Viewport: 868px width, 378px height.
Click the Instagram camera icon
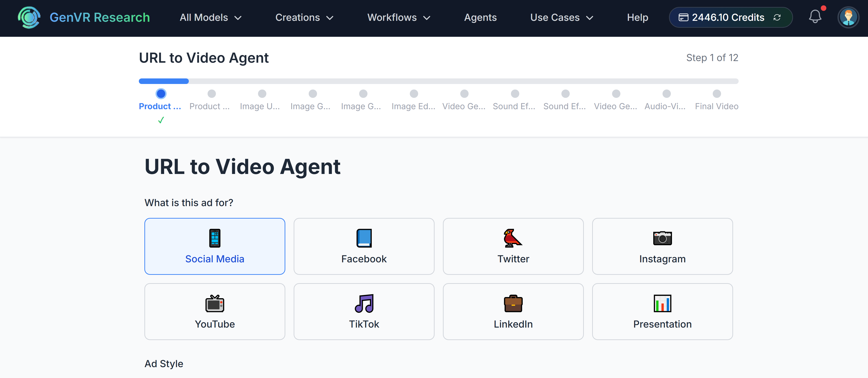[662, 238]
